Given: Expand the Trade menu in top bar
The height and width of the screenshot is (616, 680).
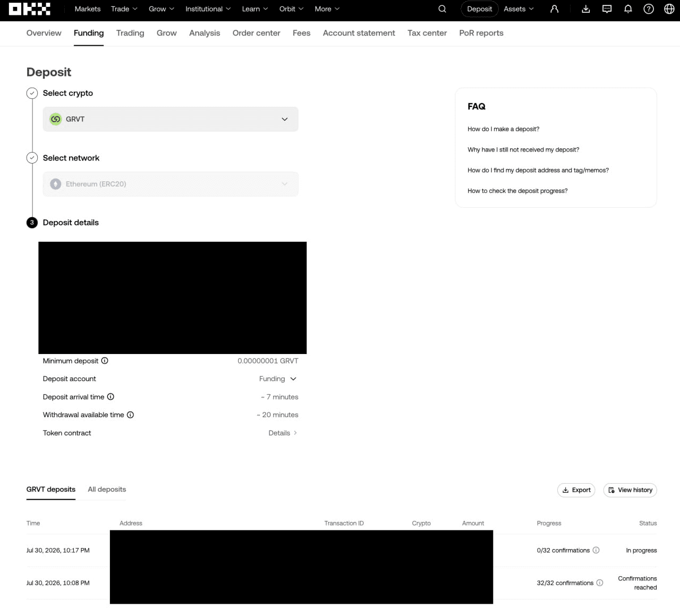Looking at the screenshot, I should (124, 9).
